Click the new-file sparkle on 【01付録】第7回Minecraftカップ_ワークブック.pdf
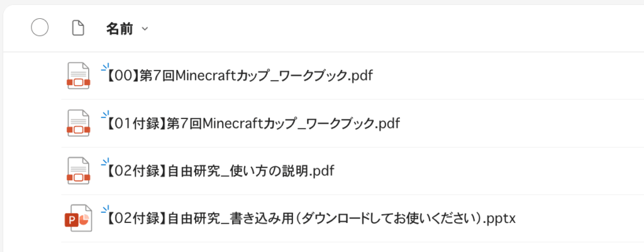Screen dimensions: 644x252 [105, 114]
